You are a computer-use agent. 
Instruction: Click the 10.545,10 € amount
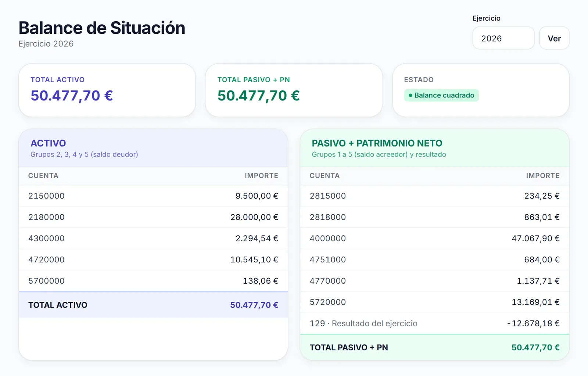coord(254,260)
